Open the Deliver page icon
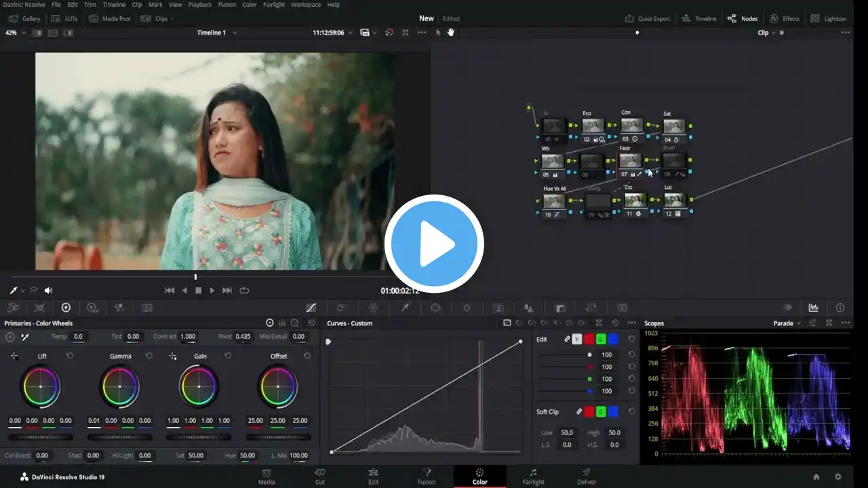The width and height of the screenshot is (868, 488). (586, 472)
